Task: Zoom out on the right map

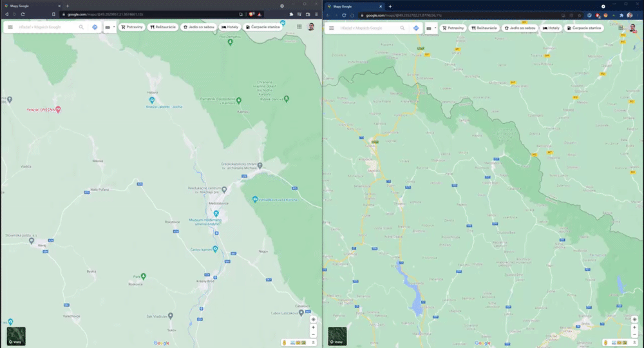Action: [634, 334]
